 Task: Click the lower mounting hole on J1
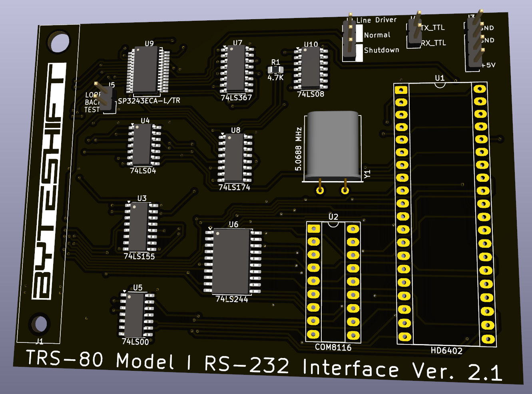click(40, 324)
